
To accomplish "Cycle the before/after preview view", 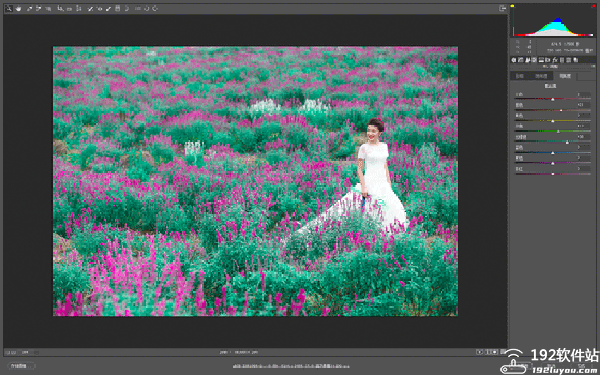I will pyautogui.click(x=479, y=352).
